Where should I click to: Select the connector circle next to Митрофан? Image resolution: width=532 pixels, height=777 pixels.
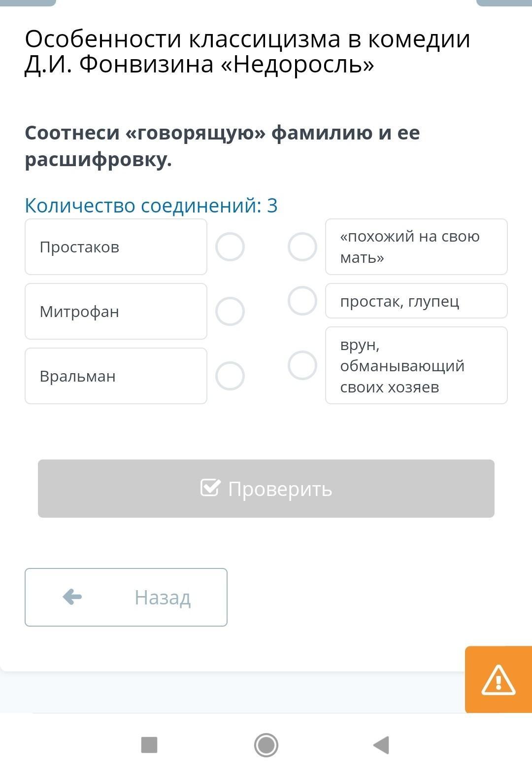click(x=230, y=311)
